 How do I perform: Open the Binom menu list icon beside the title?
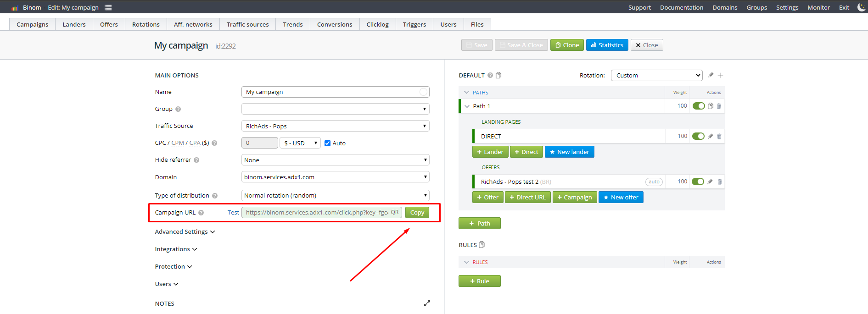point(108,7)
